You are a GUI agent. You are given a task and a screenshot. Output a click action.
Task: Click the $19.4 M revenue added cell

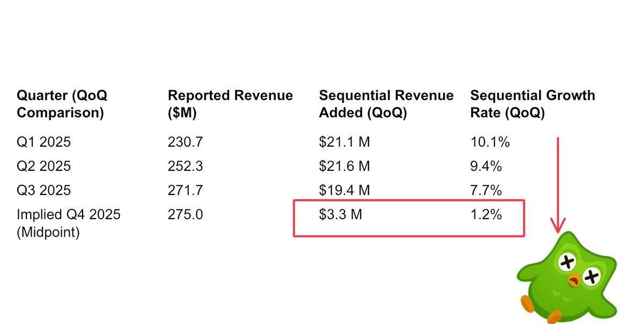point(345,191)
